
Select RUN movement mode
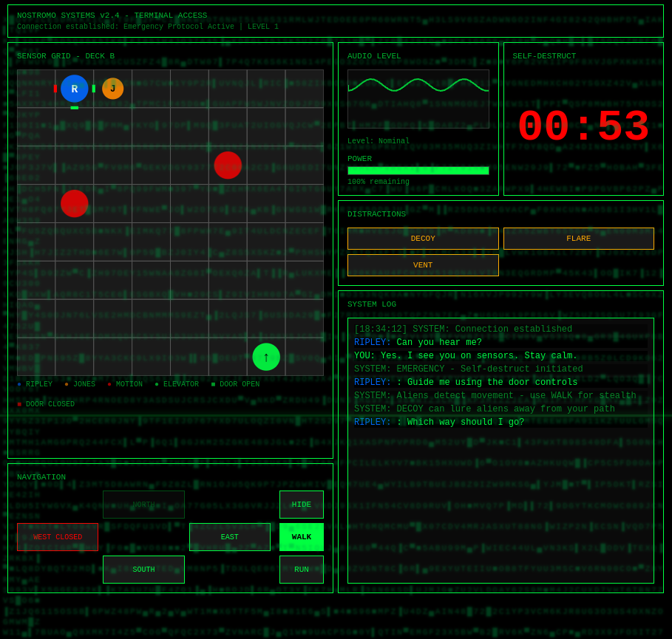point(302,569)
